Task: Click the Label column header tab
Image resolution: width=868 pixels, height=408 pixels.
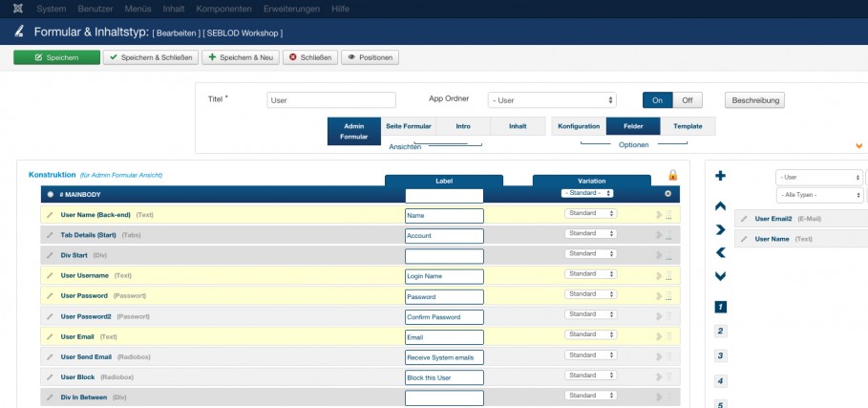Action: 444,181
